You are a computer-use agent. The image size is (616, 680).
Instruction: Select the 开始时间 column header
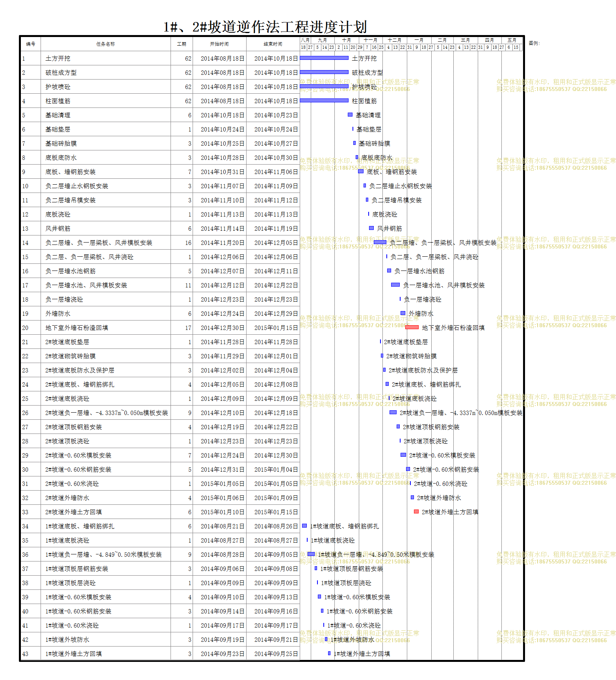(x=219, y=44)
